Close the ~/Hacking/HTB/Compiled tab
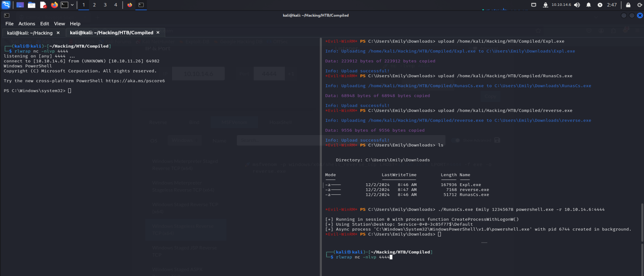The width and height of the screenshot is (644, 276). point(158,32)
